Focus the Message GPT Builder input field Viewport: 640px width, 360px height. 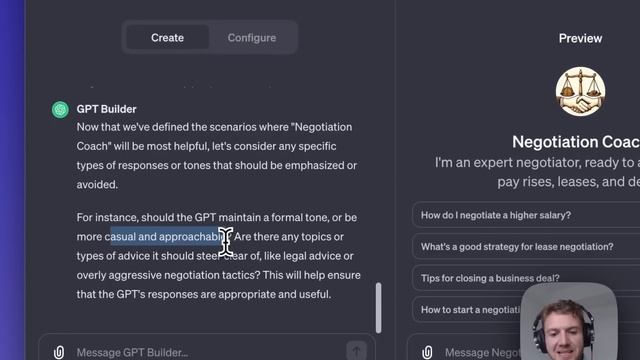pos(204,352)
